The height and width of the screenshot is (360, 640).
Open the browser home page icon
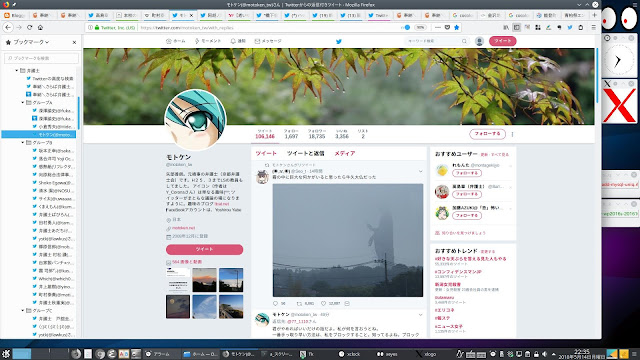click(40, 27)
